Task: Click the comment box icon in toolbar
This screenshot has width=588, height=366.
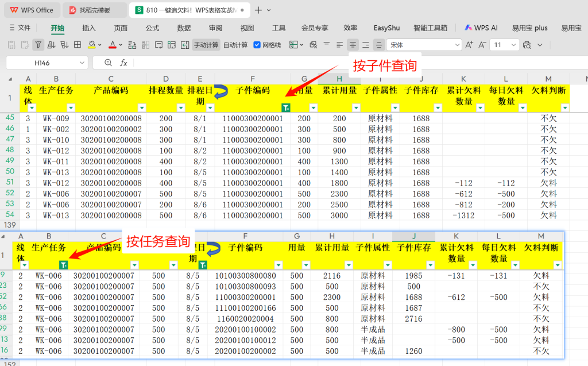Action: 158,45
